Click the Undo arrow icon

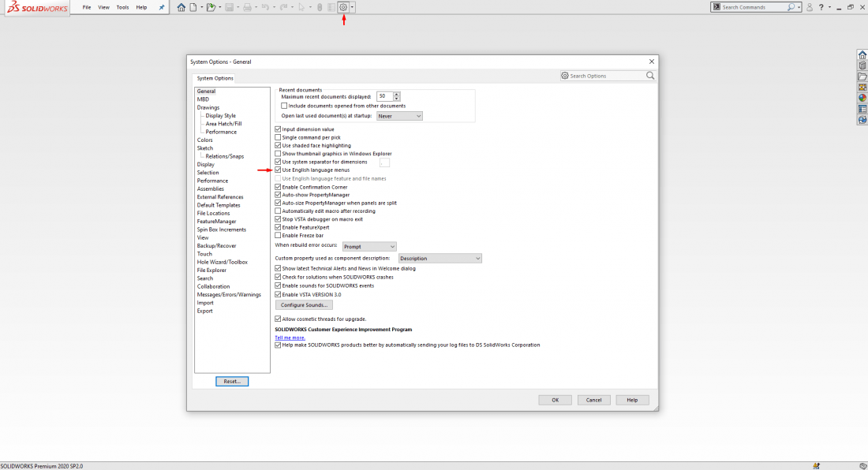pyautogui.click(x=265, y=7)
